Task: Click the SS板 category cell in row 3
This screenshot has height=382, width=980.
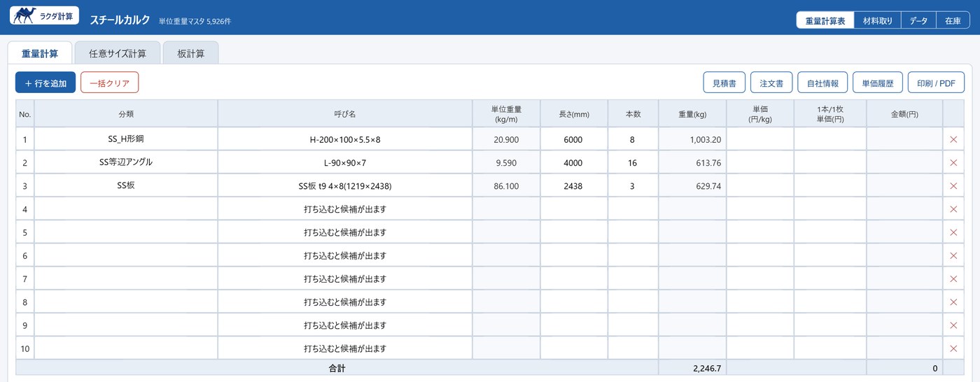Action: coord(126,186)
